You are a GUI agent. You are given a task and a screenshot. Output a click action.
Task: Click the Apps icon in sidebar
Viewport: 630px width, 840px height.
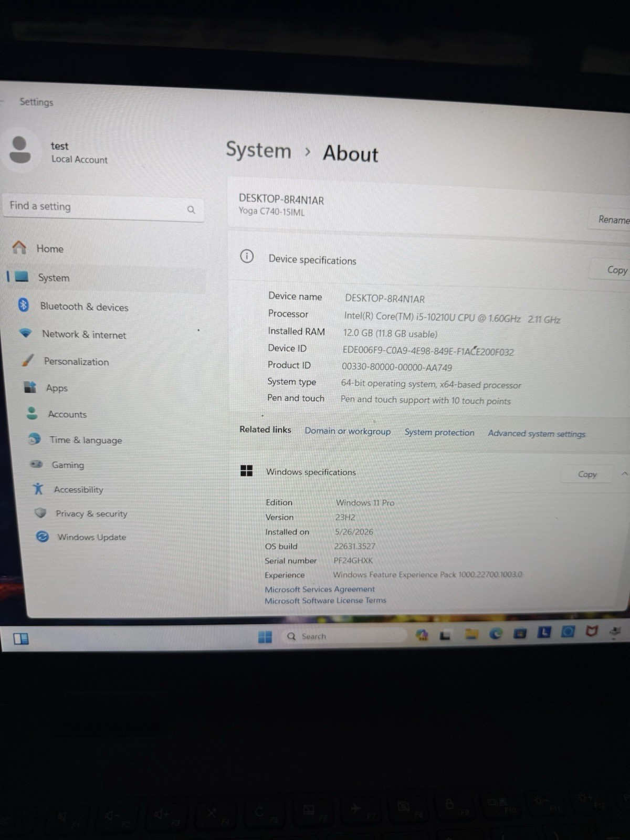click(30, 387)
